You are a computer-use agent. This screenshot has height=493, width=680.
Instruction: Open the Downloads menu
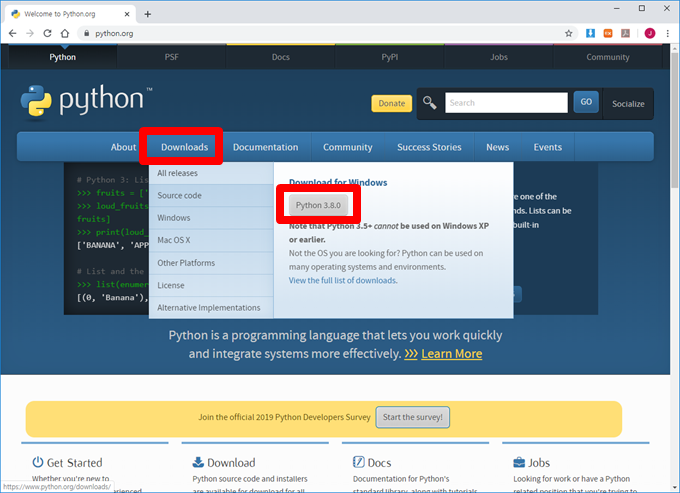[x=184, y=147]
